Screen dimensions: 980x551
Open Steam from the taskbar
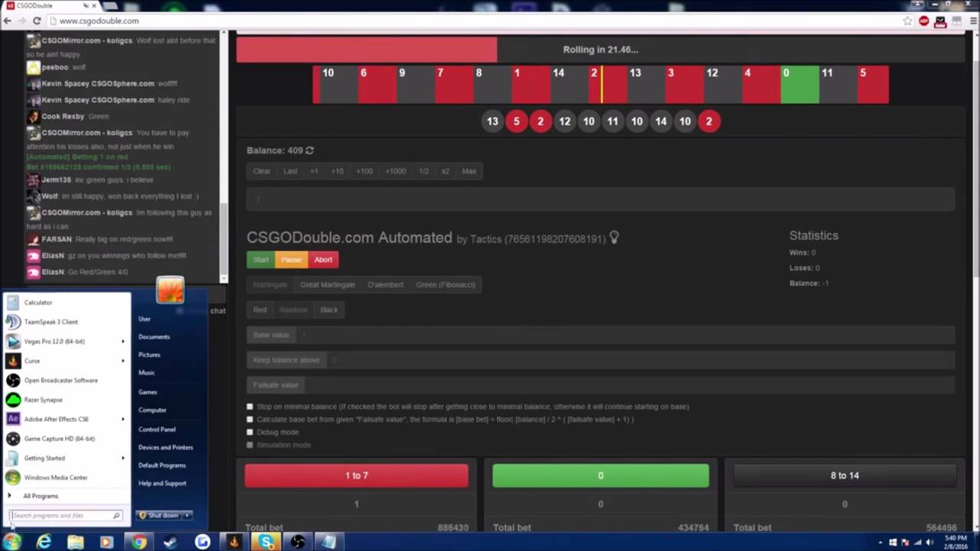coord(170,542)
